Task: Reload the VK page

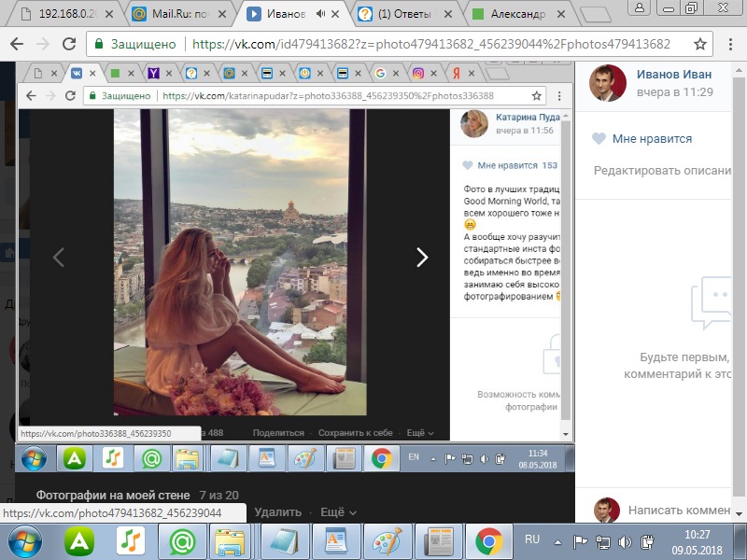Action: [x=69, y=44]
